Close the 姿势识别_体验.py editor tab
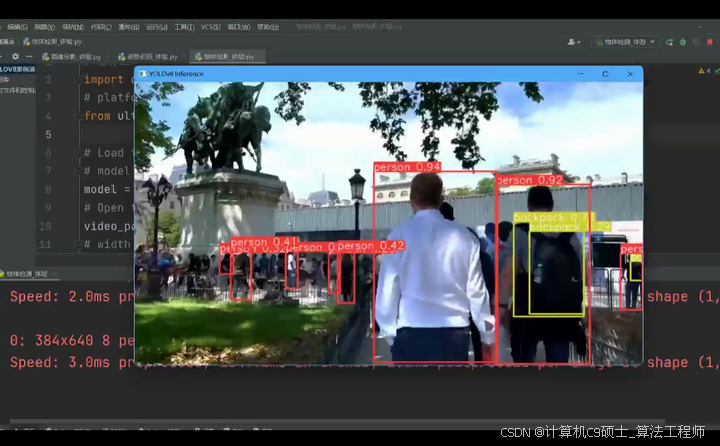This screenshot has height=446, width=720. click(184, 57)
